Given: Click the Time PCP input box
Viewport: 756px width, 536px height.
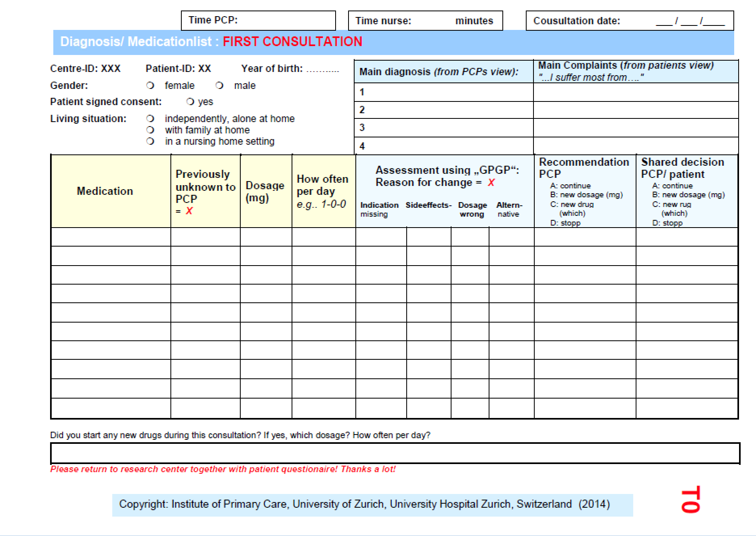Looking at the screenshot, I should click(x=258, y=21).
